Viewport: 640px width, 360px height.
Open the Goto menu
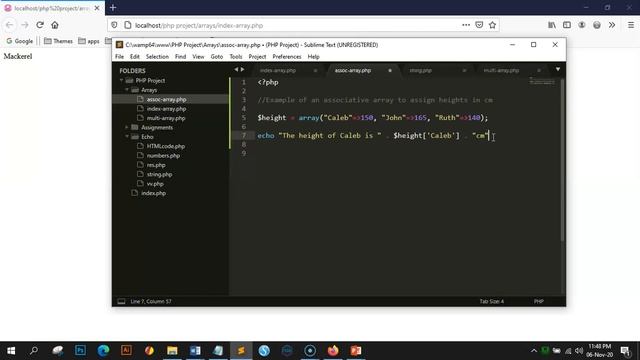[x=217, y=57]
